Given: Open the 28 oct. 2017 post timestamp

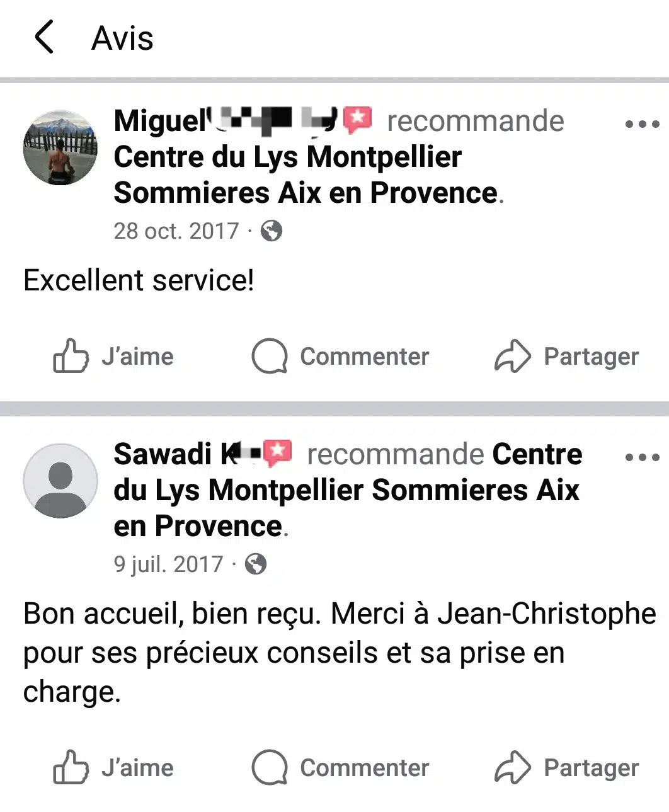Looking at the screenshot, I should [x=176, y=231].
